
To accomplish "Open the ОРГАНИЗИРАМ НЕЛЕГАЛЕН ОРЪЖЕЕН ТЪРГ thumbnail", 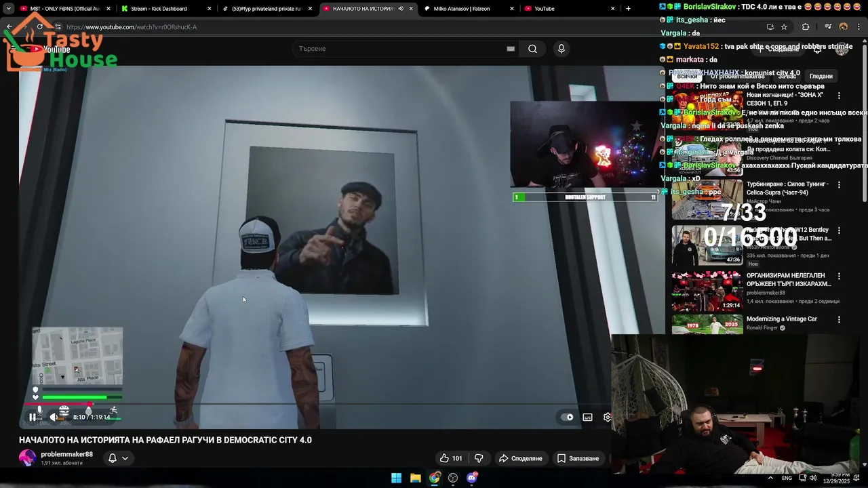I will (707, 291).
